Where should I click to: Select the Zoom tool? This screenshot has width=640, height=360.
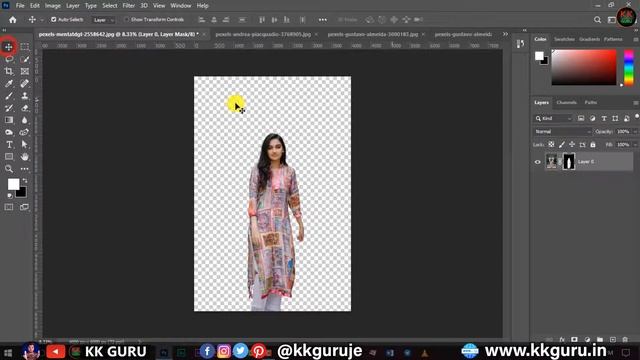[9, 169]
